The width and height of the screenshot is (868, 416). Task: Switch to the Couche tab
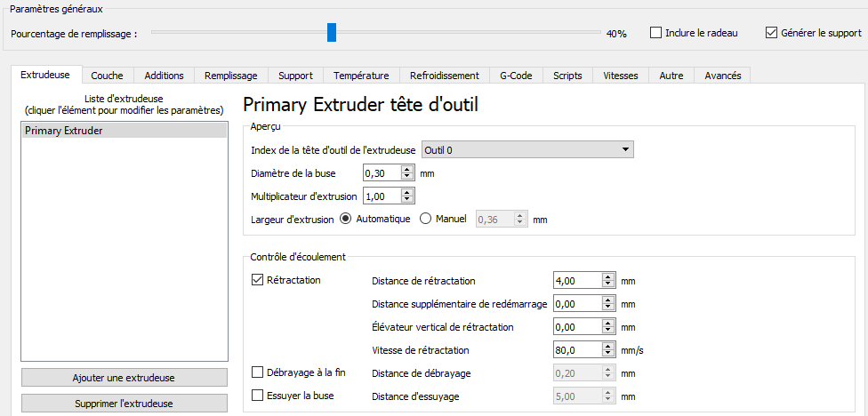pyautogui.click(x=107, y=76)
